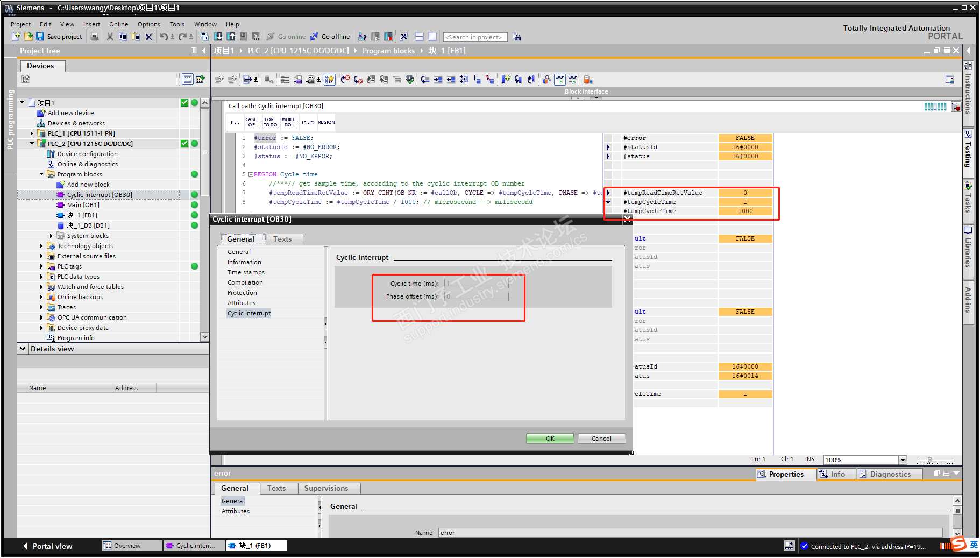Open the Diagnostics tab in inspector
Screen dimensions: 980x558
point(890,474)
